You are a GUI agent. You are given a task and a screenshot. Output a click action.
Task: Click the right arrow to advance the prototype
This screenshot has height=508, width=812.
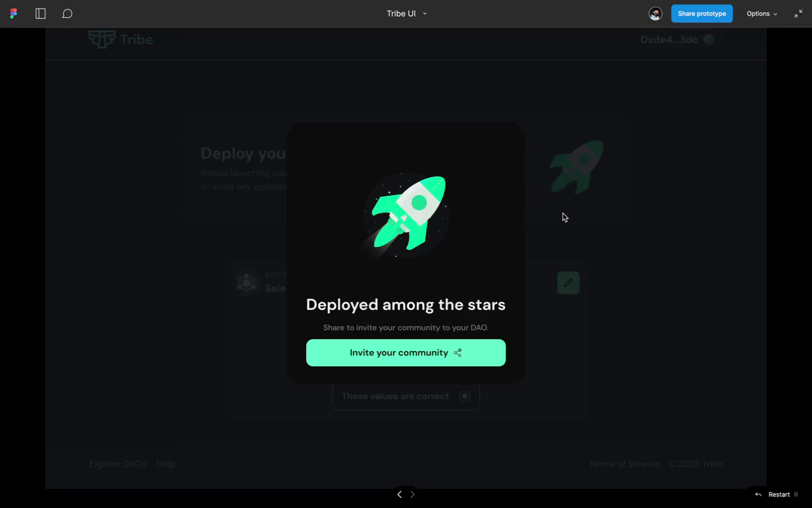click(412, 494)
